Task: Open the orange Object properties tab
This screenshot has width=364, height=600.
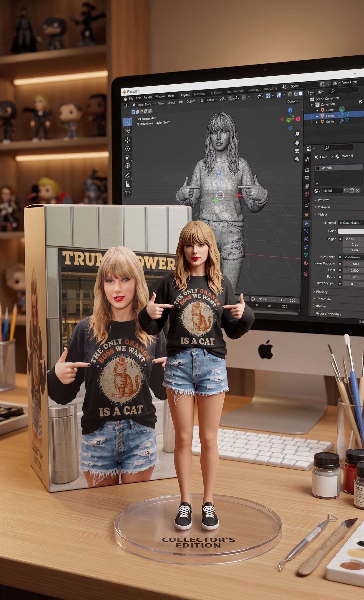Action: [x=306, y=215]
